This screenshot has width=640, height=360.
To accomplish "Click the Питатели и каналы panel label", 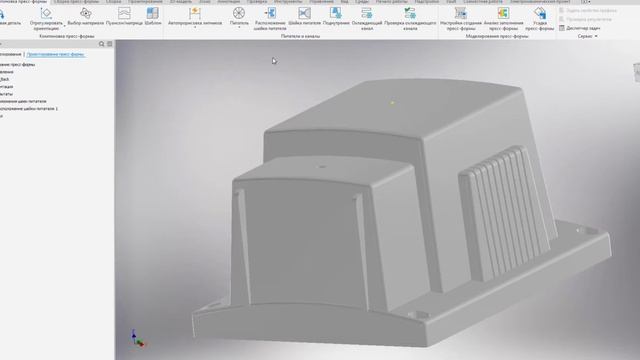I will pos(300,36).
